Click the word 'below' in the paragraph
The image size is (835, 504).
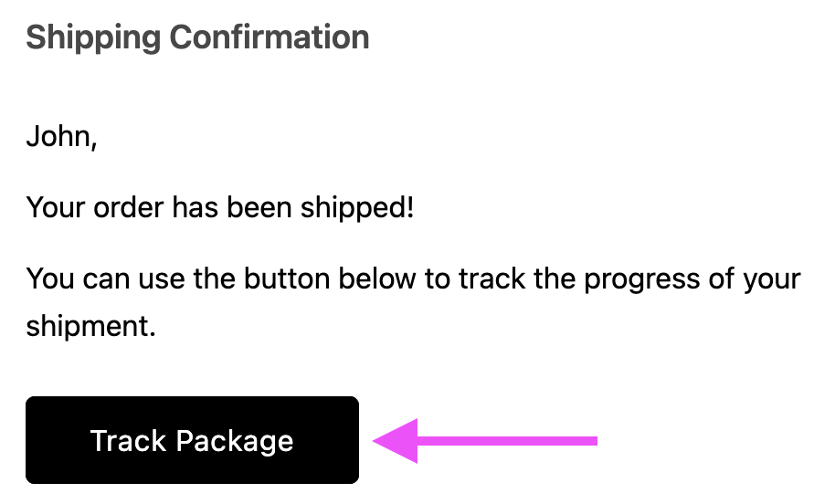coord(377,278)
